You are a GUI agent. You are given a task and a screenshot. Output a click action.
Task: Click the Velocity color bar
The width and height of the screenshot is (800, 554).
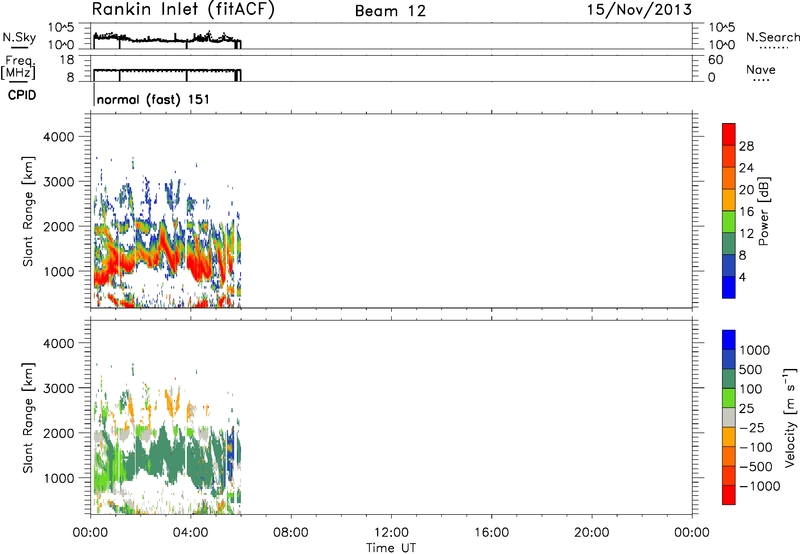(729, 417)
